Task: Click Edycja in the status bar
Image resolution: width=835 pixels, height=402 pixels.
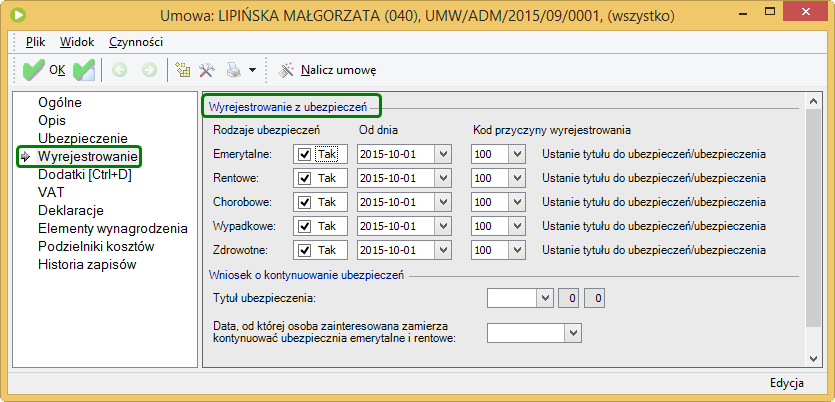Action: point(787,383)
